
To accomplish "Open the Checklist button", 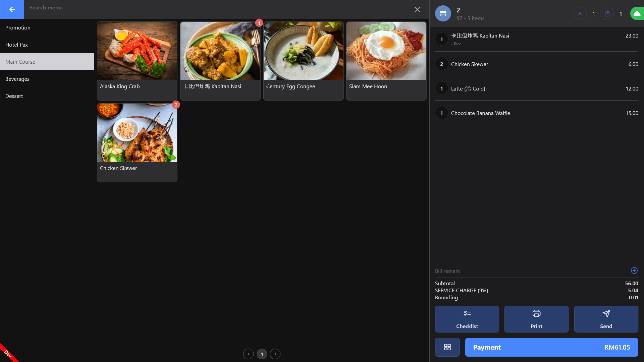I will [467, 319].
